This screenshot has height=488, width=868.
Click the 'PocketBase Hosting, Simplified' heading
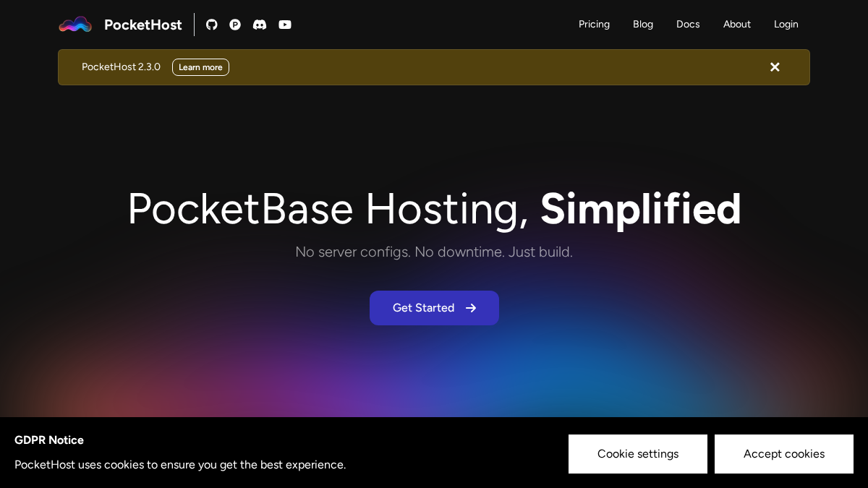pos(434,209)
